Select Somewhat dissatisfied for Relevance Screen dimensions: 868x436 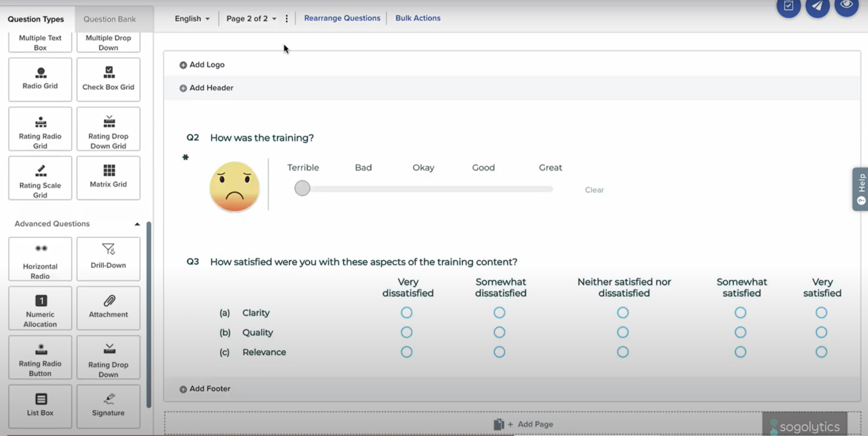click(499, 352)
